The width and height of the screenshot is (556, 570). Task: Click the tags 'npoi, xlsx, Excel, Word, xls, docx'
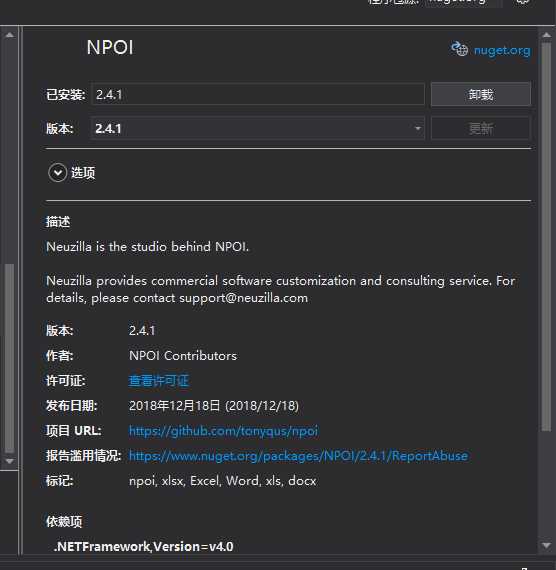(x=223, y=481)
